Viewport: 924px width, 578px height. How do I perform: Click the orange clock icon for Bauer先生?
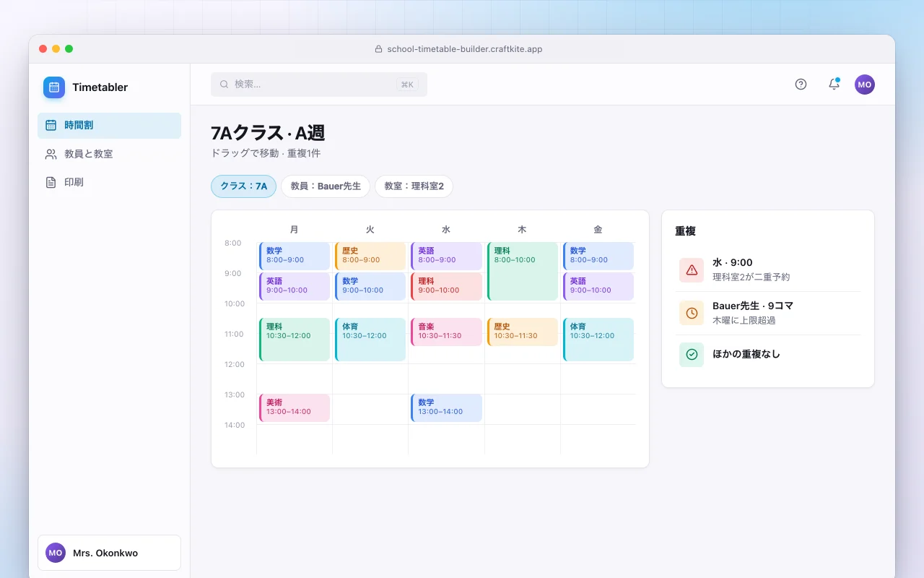692,314
